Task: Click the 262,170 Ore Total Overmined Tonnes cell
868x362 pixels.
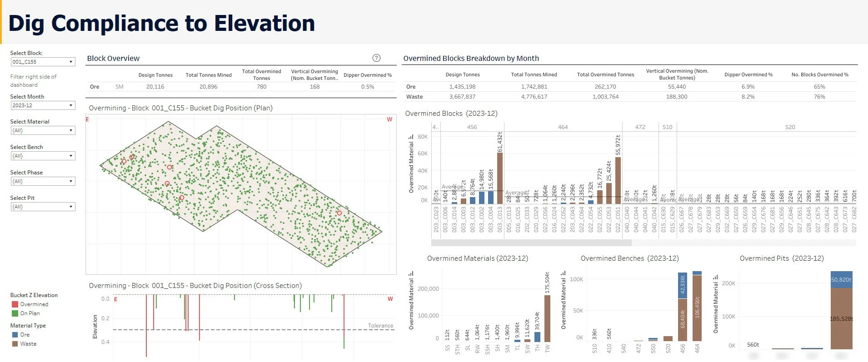Action: [606, 87]
